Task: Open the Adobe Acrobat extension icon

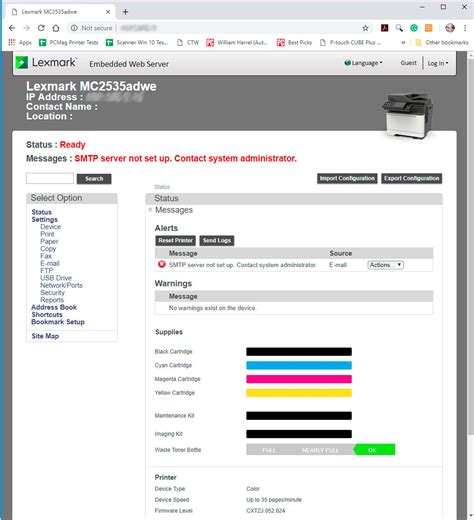Action: click(x=384, y=28)
